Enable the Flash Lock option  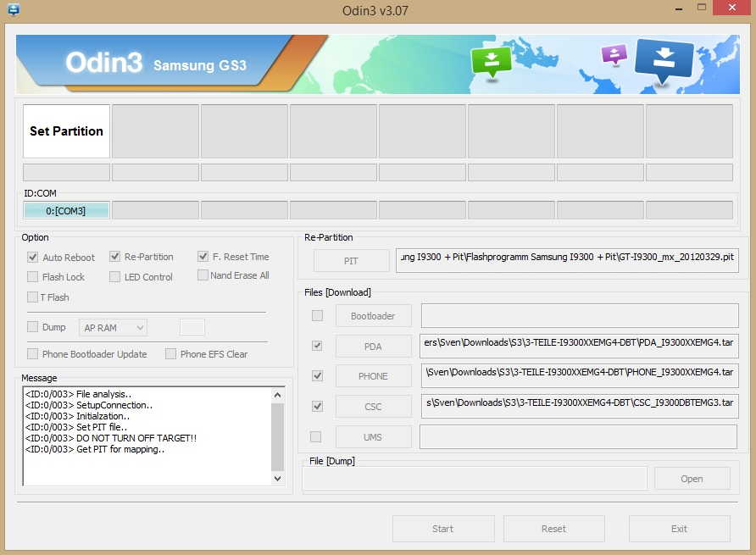(x=32, y=277)
